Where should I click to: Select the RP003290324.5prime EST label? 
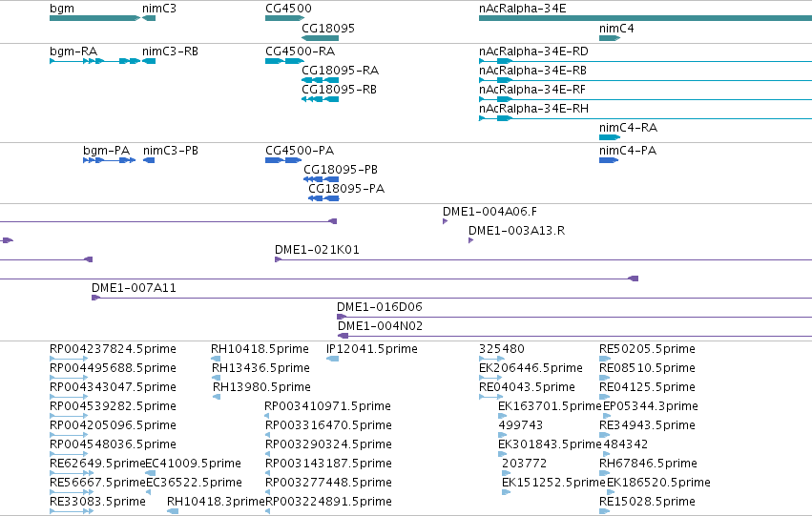[328, 444]
